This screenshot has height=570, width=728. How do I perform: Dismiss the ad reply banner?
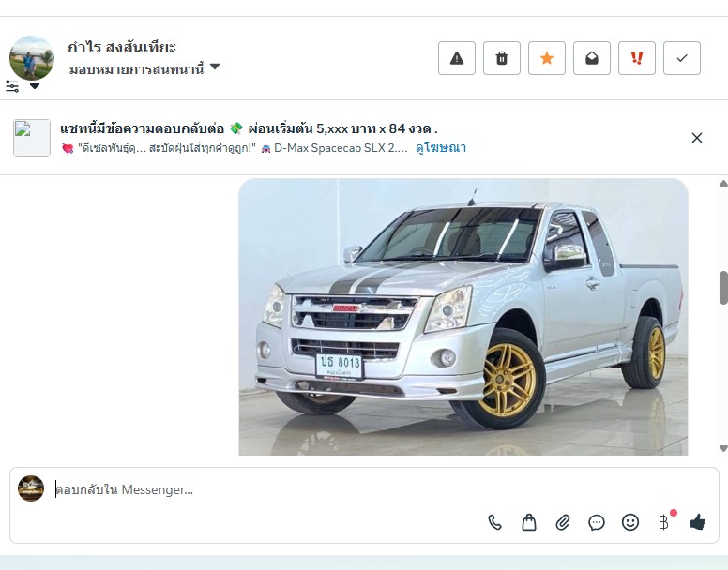tap(696, 138)
